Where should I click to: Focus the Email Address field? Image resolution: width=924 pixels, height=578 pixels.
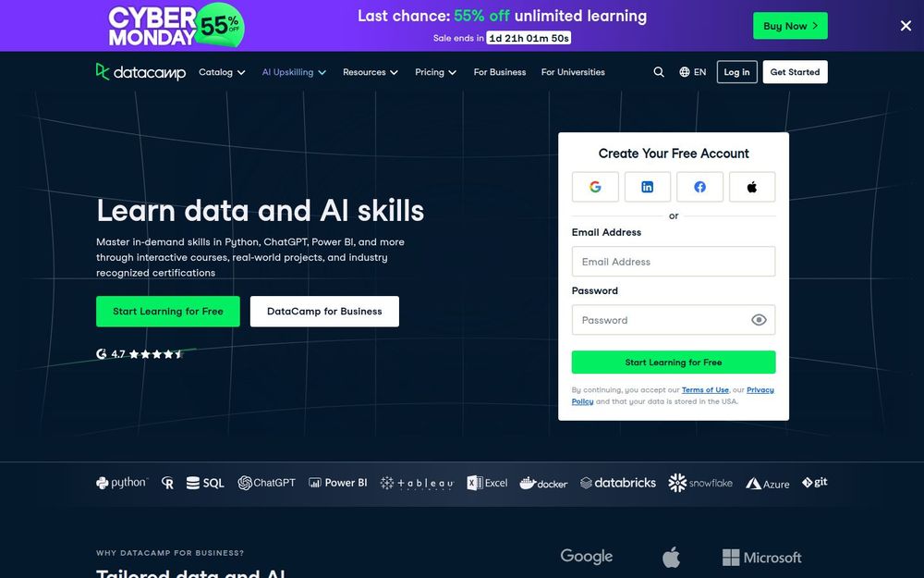674,262
